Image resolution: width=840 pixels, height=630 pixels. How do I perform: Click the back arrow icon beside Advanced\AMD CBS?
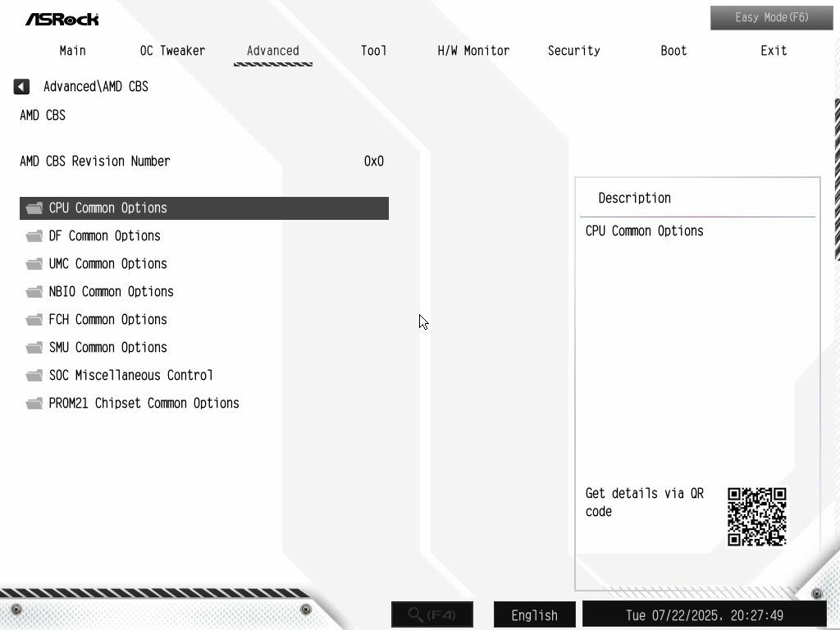(x=21, y=86)
